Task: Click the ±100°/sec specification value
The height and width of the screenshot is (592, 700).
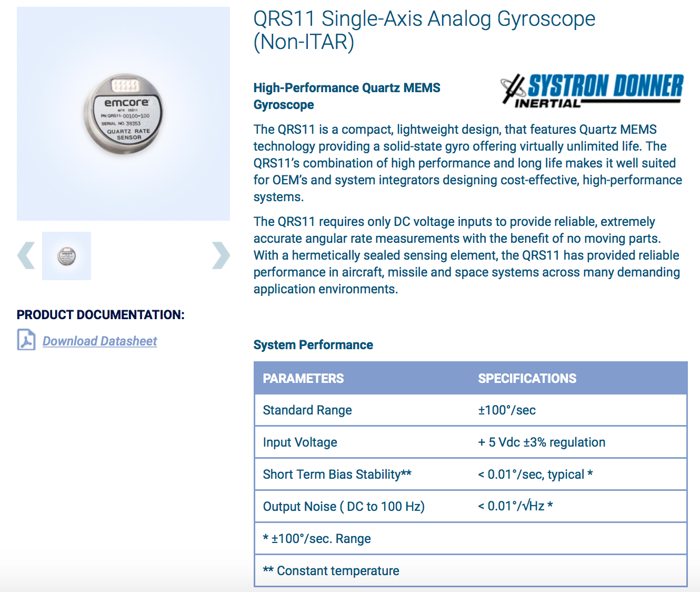Action: click(x=507, y=410)
